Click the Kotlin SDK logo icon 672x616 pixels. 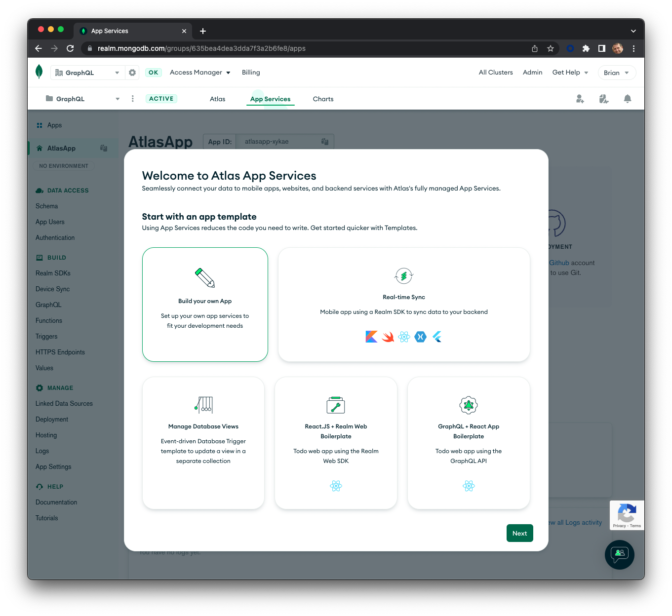pos(371,337)
